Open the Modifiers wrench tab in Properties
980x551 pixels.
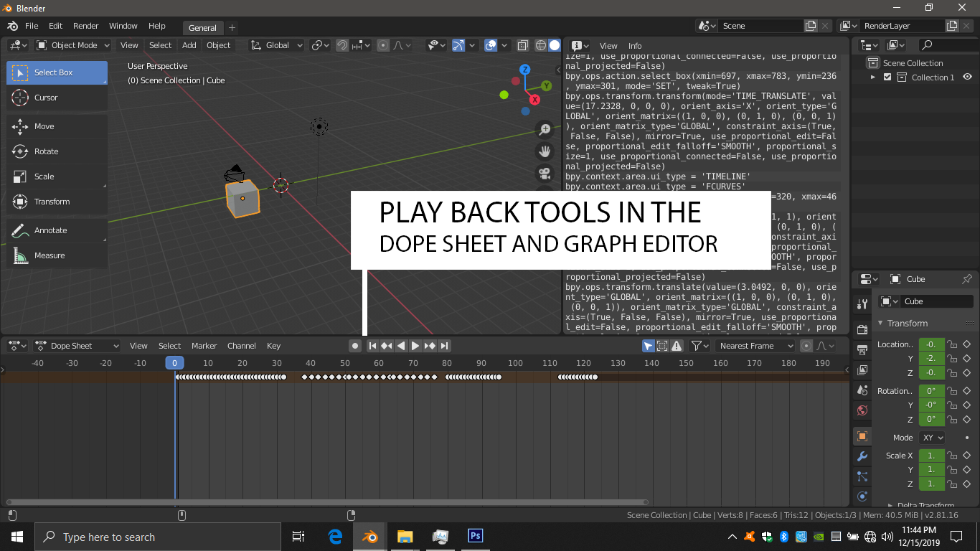pyautogui.click(x=862, y=456)
